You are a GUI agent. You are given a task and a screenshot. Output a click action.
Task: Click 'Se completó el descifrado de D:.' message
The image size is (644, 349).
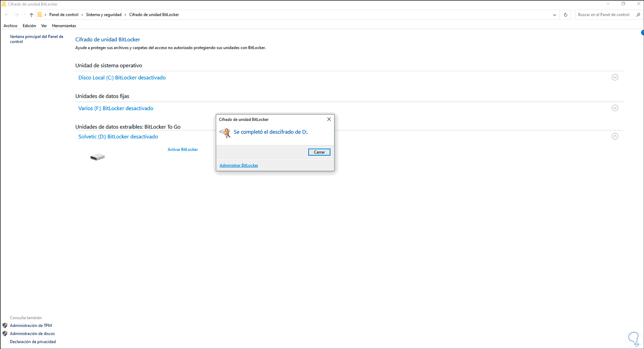(x=271, y=132)
